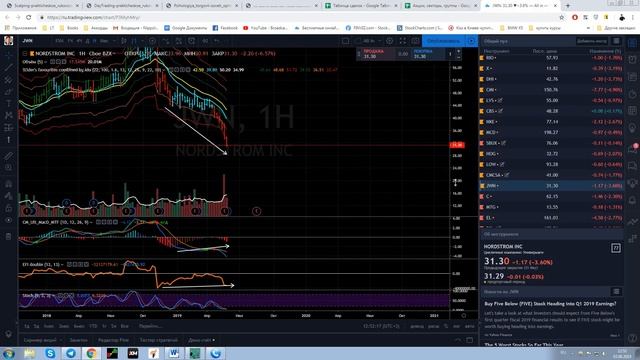Click the play icon next to Publish
This screenshot has height=360, width=640.
coord(471,41)
